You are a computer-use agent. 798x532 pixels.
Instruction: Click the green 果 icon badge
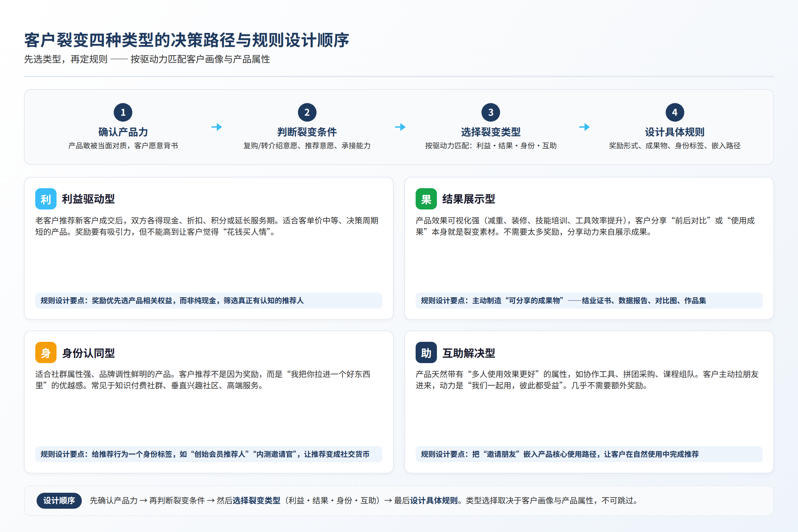(x=426, y=199)
